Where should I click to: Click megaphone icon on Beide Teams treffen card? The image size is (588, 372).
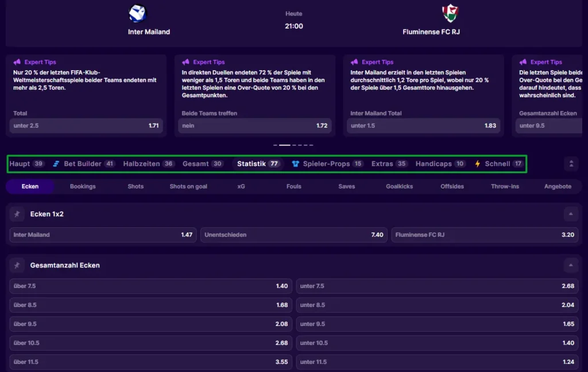[x=185, y=62]
